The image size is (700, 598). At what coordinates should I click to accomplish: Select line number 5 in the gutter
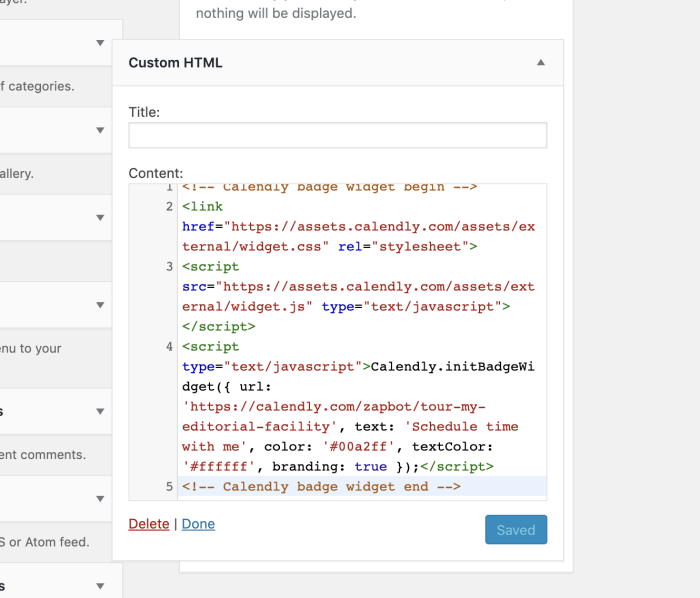click(169, 487)
